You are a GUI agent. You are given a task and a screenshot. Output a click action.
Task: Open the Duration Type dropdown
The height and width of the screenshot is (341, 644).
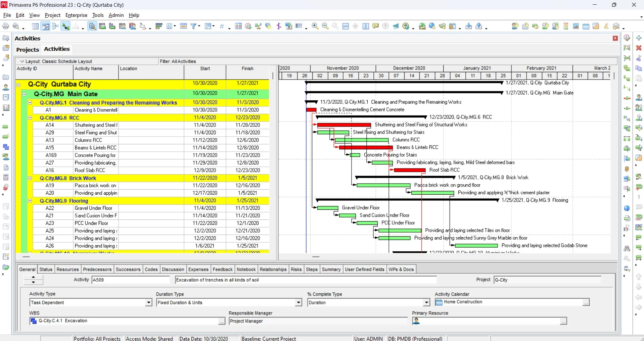[298, 302]
